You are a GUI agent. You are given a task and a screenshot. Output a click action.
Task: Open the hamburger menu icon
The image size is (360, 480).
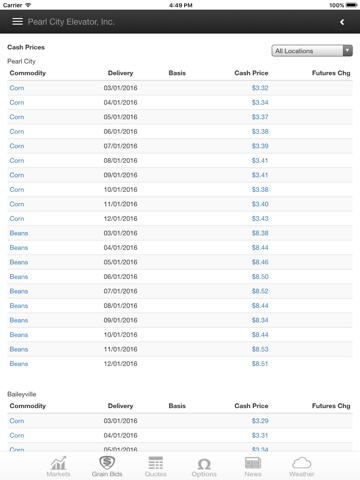tap(17, 22)
